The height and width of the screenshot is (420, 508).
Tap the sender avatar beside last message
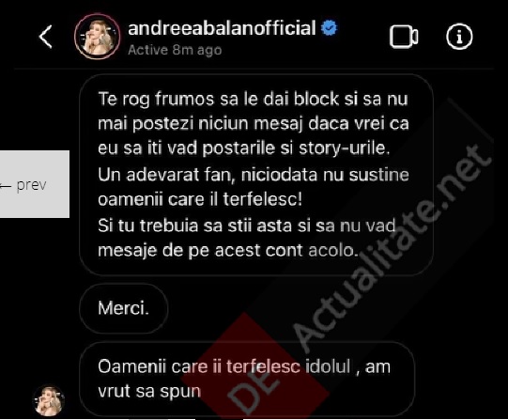(49, 401)
